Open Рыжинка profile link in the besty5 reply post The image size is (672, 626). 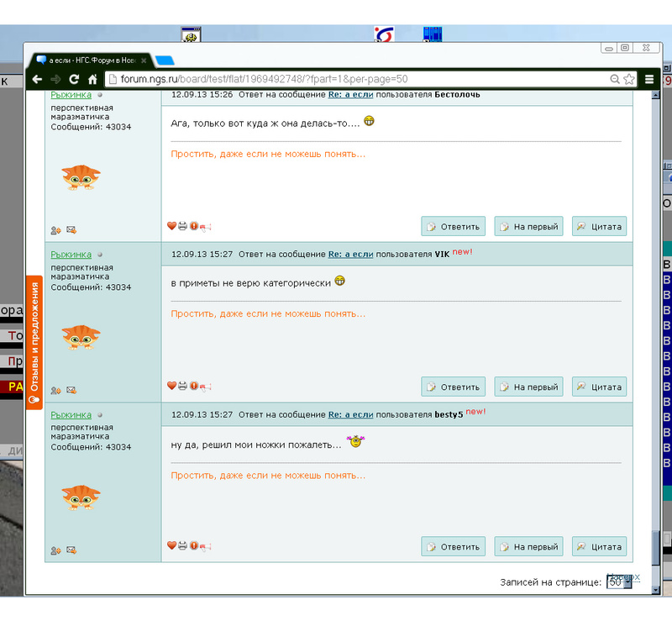tap(71, 415)
